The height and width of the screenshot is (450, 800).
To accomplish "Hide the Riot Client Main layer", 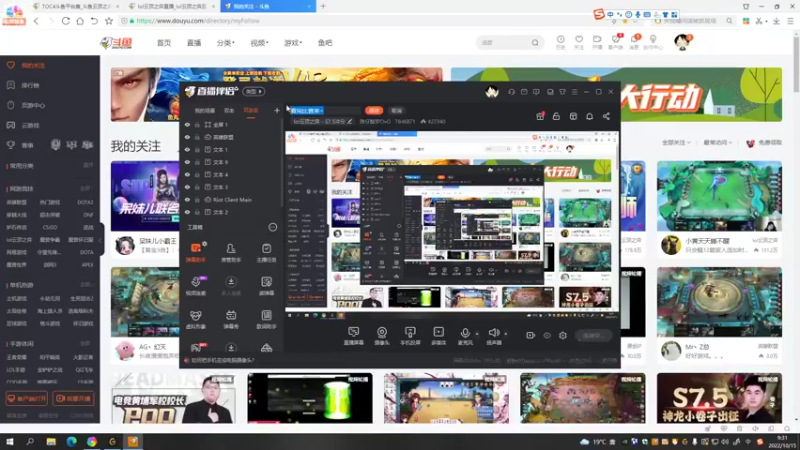I will [x=187, y=199].
